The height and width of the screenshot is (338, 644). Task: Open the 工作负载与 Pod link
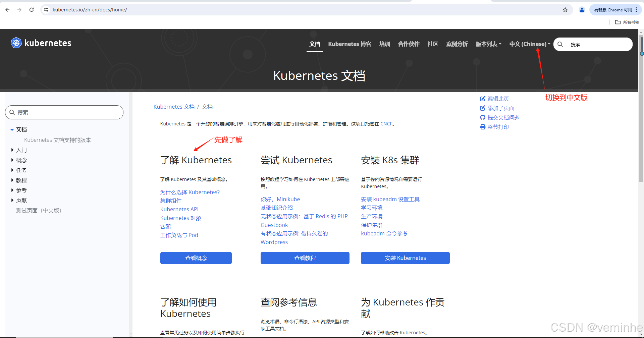[x=179, y=235]
